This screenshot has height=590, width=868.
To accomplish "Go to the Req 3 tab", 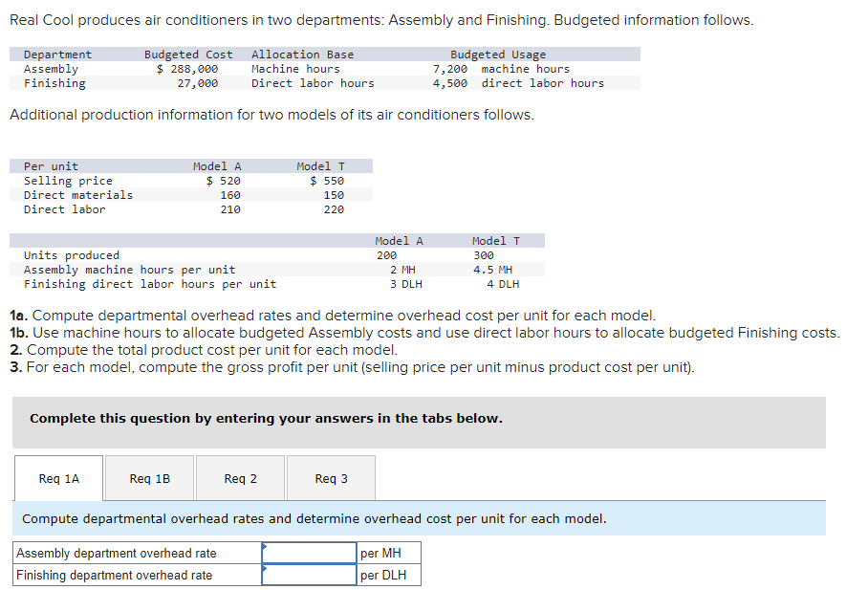I will (x=331, y=478).
